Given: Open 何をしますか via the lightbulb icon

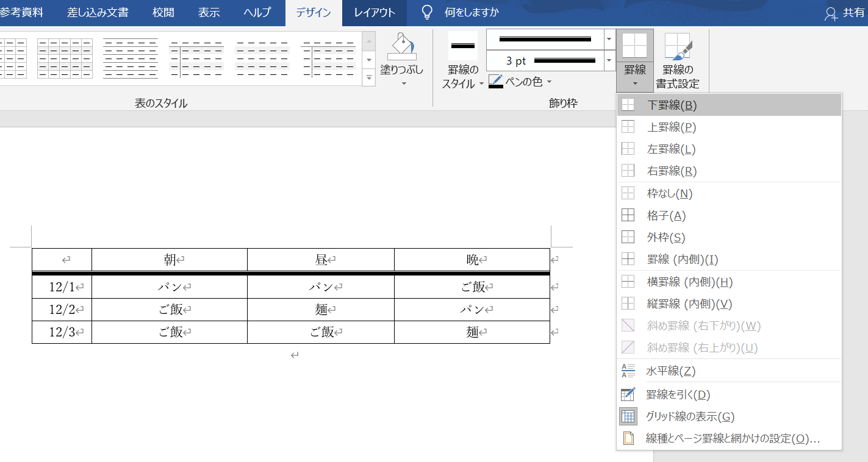Looking at the screenshot, I should tap(427, 11).
